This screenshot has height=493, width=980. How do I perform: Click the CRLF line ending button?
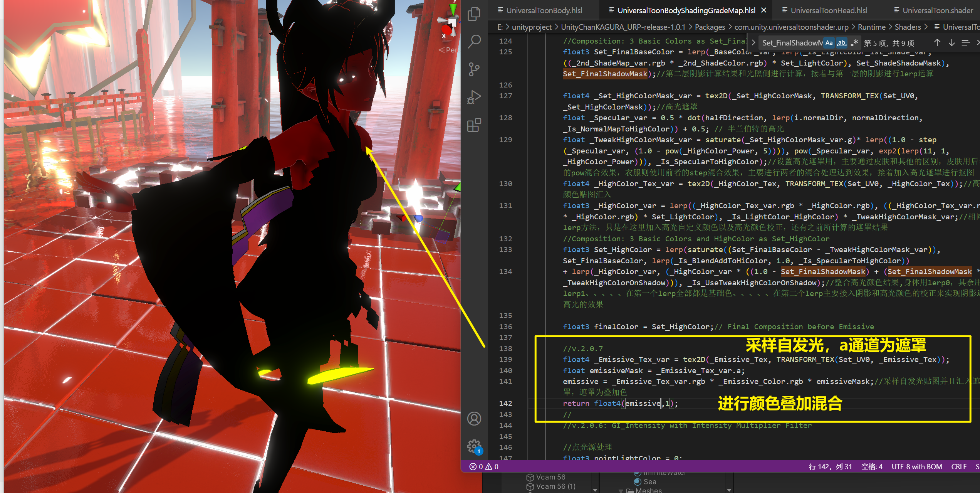point(958,466)
